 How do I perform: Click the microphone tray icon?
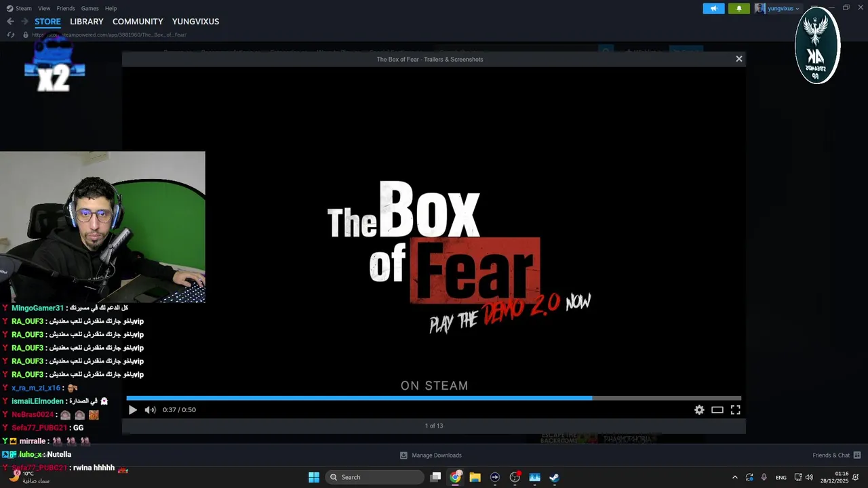(764, 477)
